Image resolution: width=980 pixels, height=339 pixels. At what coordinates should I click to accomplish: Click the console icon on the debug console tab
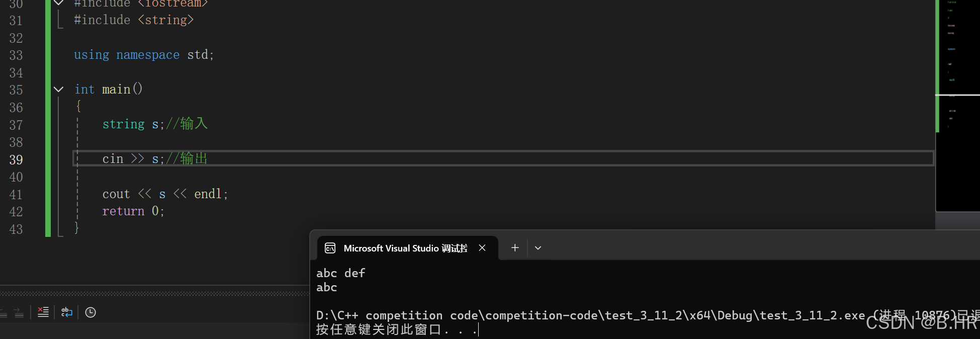(x=330, y=248)
